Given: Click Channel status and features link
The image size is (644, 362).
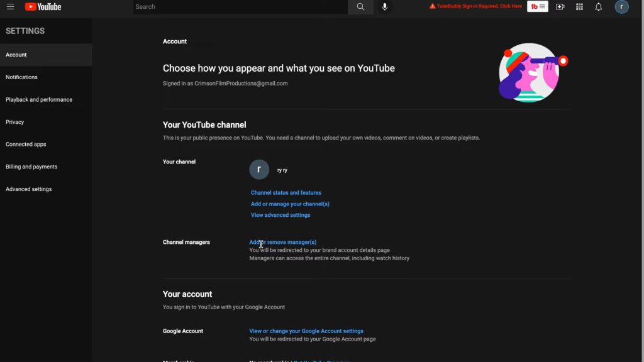Looking at the screenshot, I should tap(286, 193).
